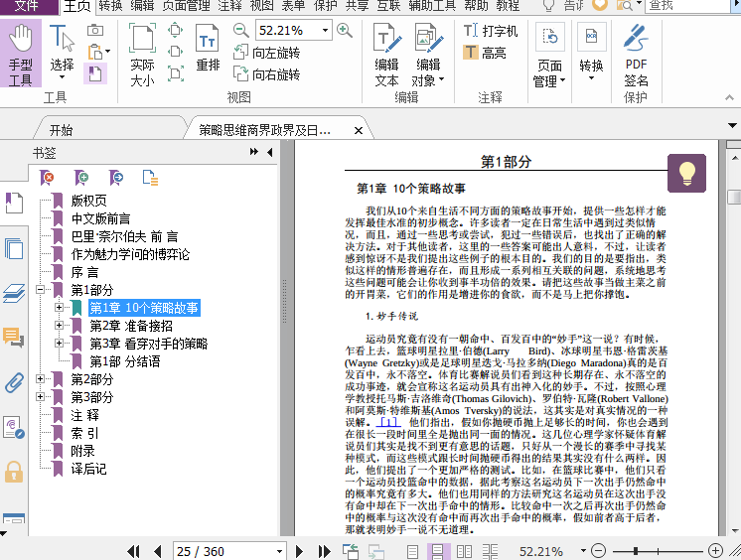This screenshot has height=560, width=741.
Task: Expand the bookmarks panel with double arrow
Action: 253,151
